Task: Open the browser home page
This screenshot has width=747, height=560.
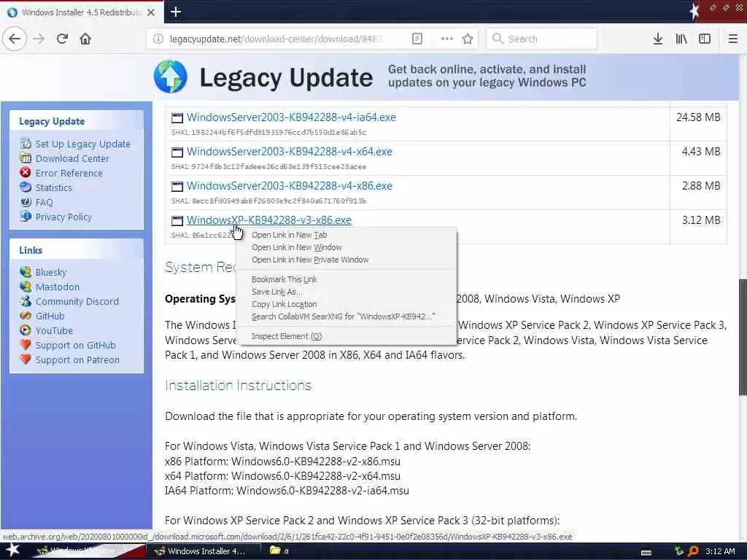Action: point(85,39)
